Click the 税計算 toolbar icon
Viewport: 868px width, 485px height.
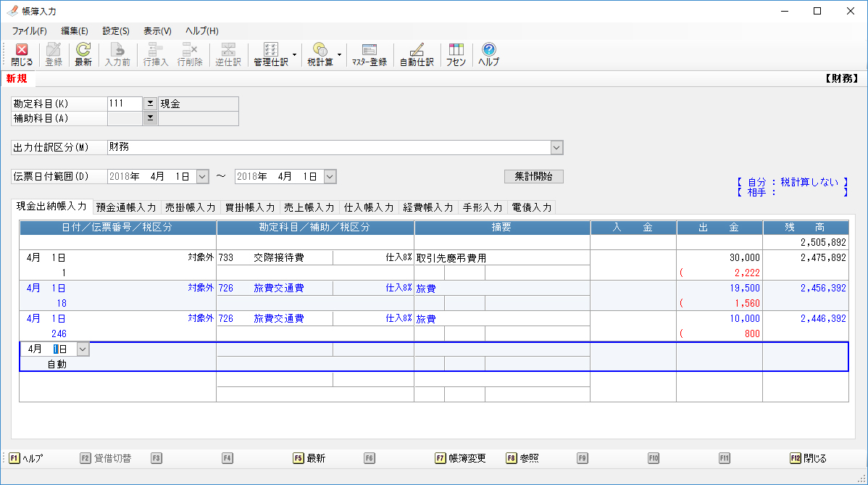click(320, 55)
